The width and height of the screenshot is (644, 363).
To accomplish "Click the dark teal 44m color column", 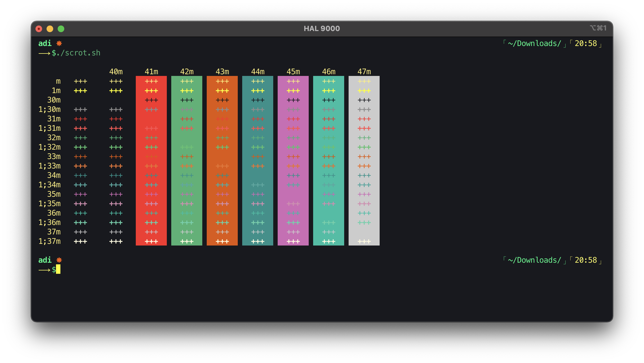I will click(258, 161).
